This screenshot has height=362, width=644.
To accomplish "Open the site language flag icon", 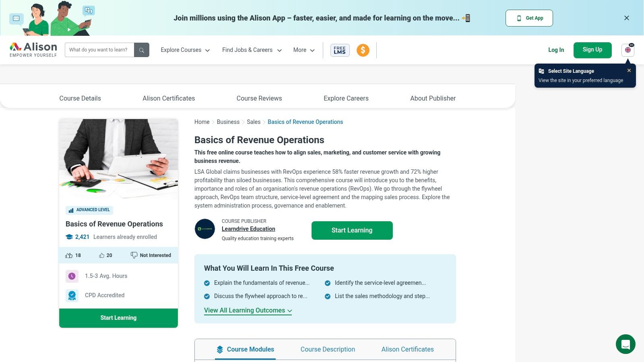I will point(627,50).
